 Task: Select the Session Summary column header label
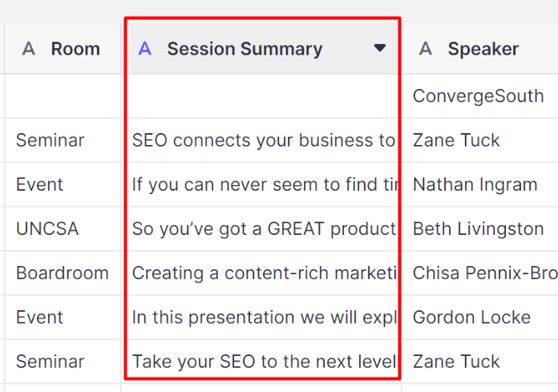pos(245,49)
